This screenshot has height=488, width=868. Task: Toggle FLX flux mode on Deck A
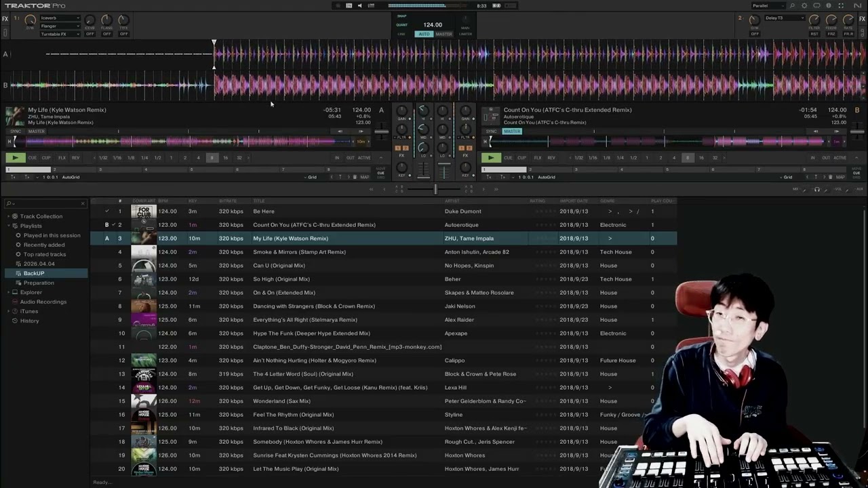[62, 158]
